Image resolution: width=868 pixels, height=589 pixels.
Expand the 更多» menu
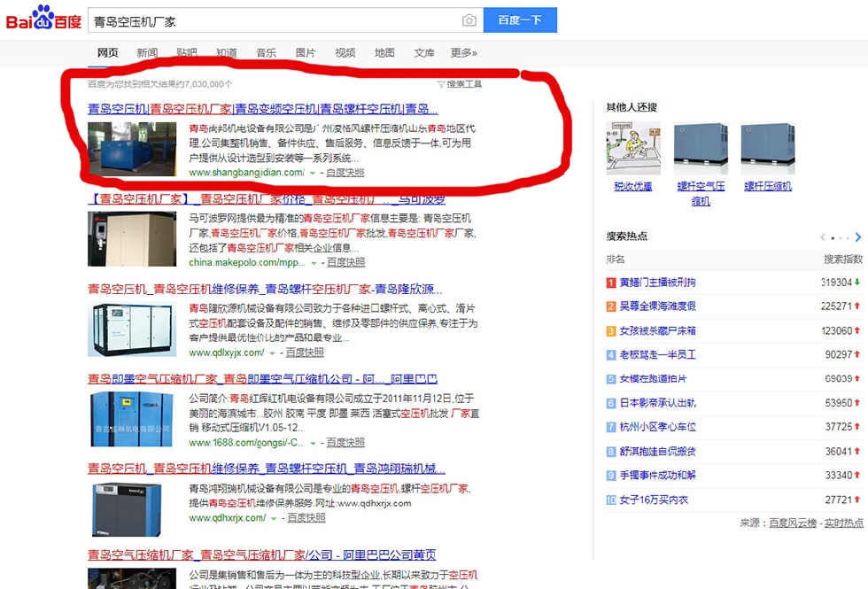464,52
